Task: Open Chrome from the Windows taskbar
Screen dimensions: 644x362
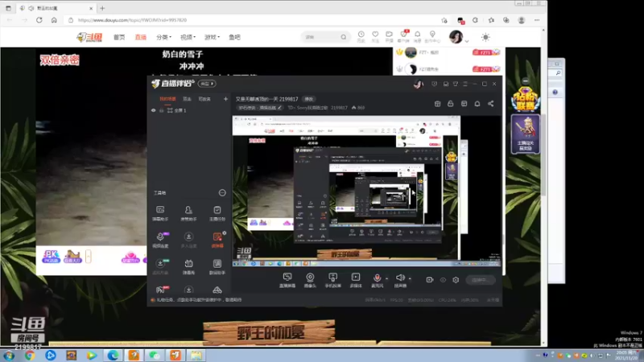Action: [x=30, y=355]
